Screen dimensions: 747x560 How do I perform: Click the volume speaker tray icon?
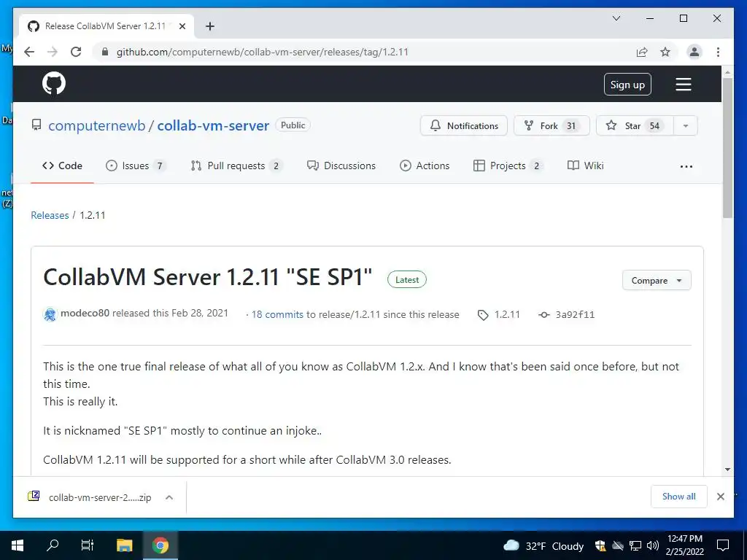click(x=653, y=545)
